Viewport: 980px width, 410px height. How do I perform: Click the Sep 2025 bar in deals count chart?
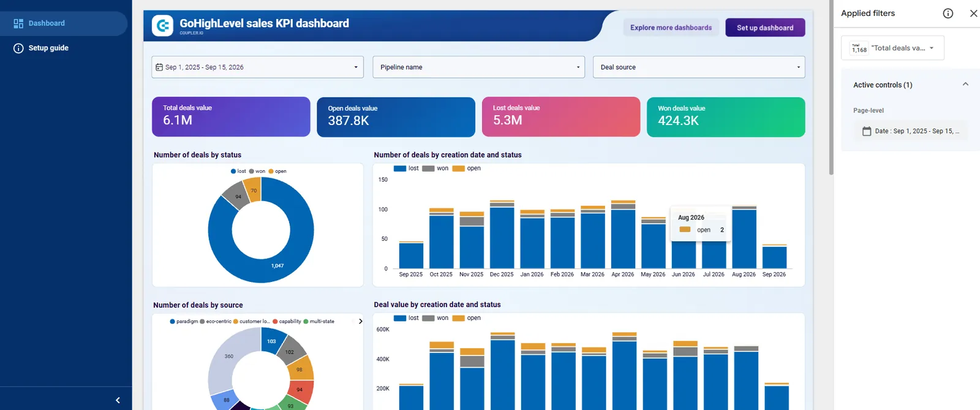click(x=411, y=256)
